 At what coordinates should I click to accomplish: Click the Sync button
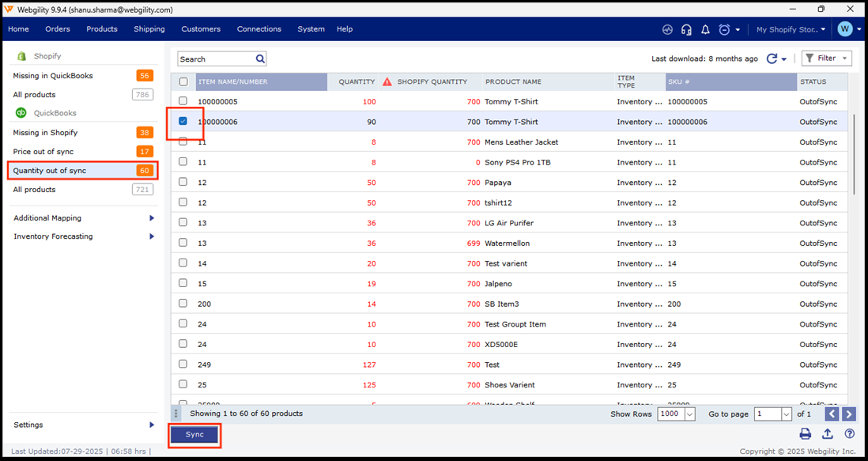[194, 434]
